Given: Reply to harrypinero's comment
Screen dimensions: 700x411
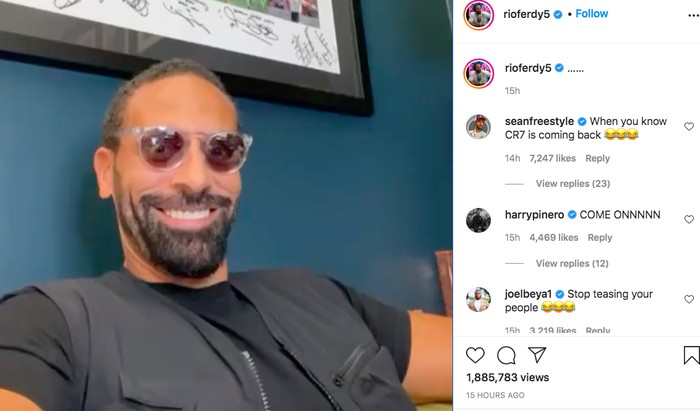Looking at the screenshot, I should coord(600,237).
